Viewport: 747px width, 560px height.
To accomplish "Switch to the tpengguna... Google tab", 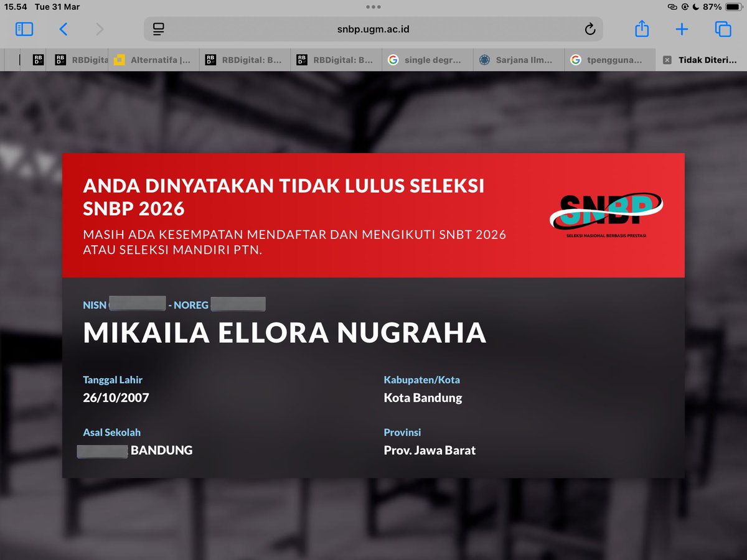I will [x=610, y=60].
